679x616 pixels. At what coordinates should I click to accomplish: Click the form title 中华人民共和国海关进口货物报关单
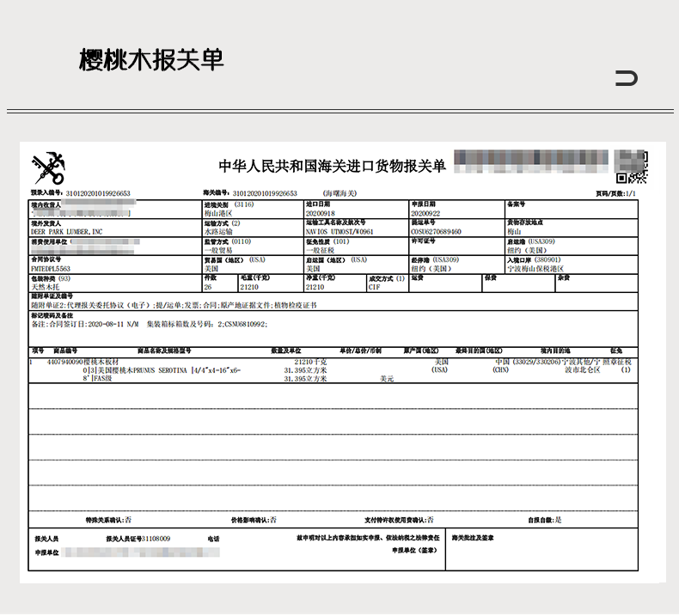pos(332,166)
